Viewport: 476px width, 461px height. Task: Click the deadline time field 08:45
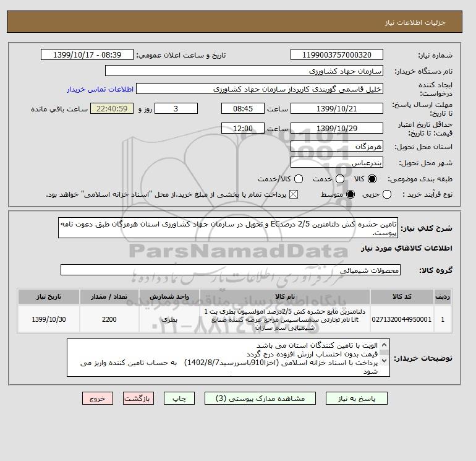coord(243,108)
